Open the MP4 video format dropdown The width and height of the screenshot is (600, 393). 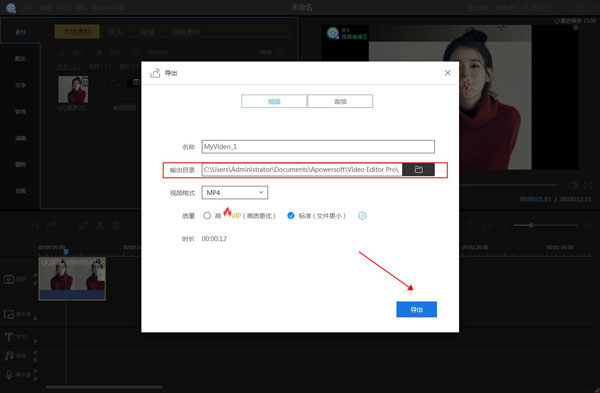pos(235,192)
